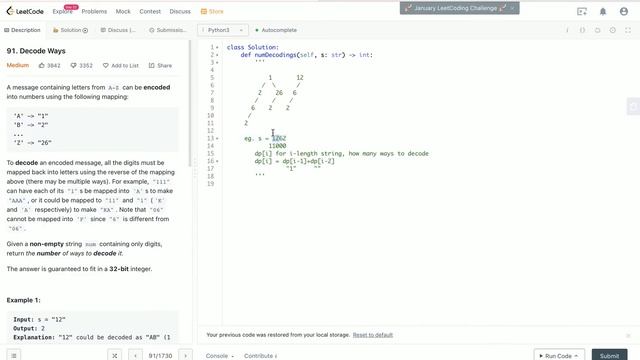Click the problem title 91. Decode Ways
640x360 pixels.
point(36,51)
